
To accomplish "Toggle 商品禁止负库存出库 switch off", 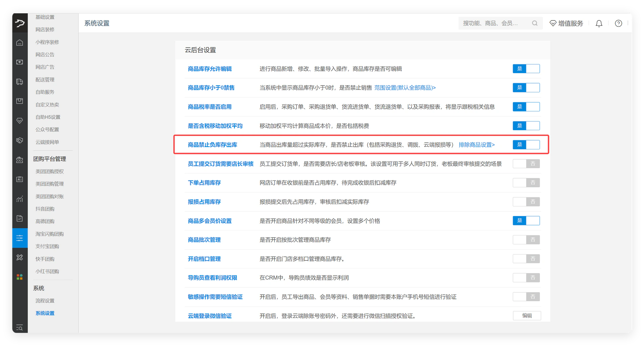I will coord(526,145).
